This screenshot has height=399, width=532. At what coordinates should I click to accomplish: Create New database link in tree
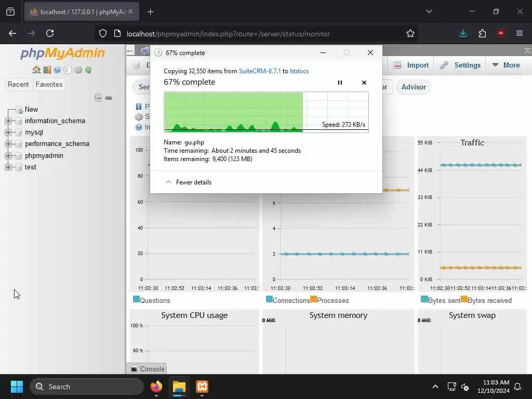point(31,110)
